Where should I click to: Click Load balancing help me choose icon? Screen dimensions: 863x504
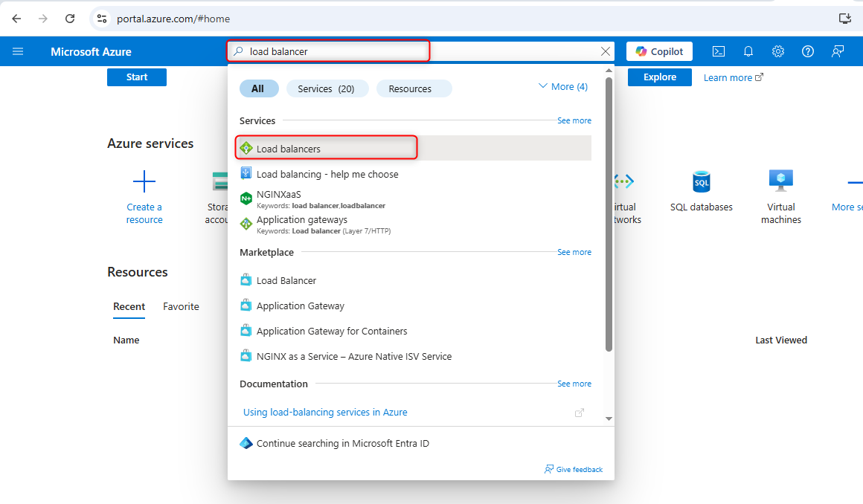(x=246, y=173)
